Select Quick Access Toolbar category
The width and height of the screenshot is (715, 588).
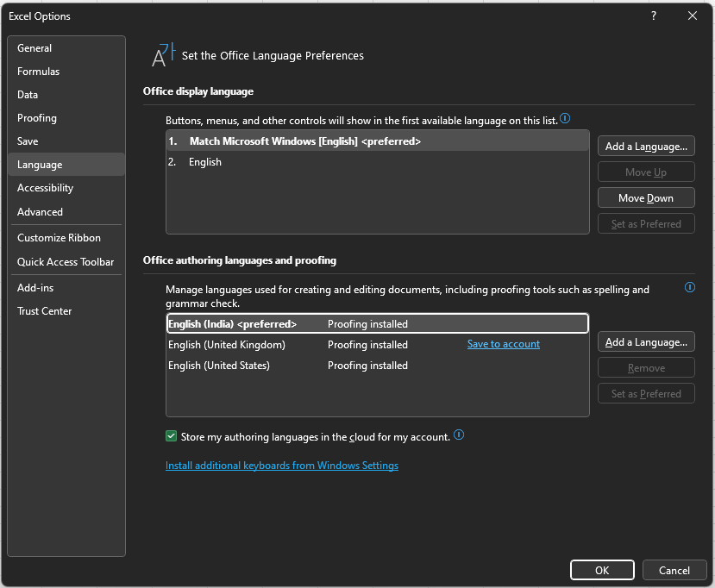66,262
